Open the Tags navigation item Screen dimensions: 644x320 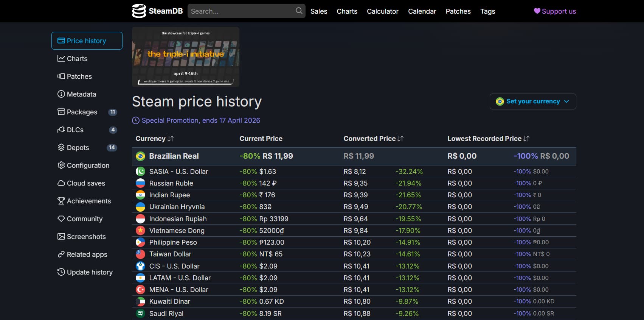click(x=487, y=11)
